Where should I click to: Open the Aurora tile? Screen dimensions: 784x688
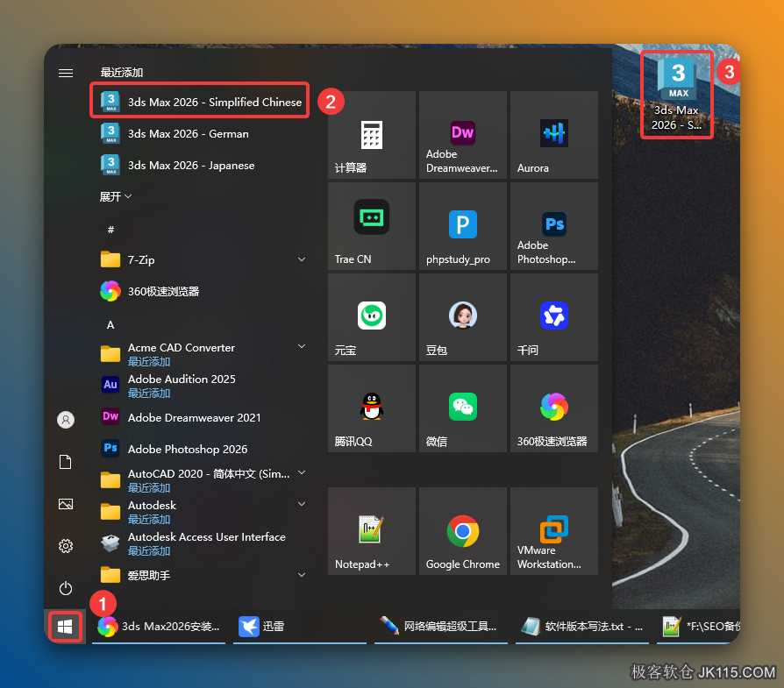click(x=554, y=135)
